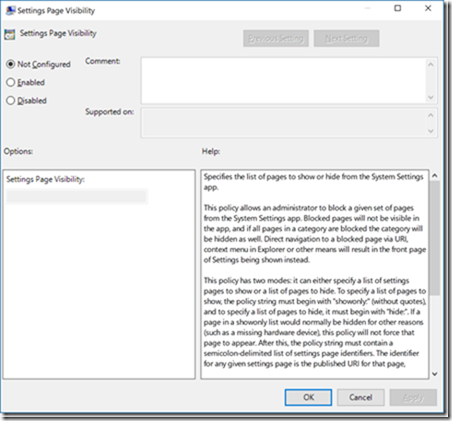This screenshot has height=421, width=452.
Task: Confirm with the OK button
Action: 308,397
